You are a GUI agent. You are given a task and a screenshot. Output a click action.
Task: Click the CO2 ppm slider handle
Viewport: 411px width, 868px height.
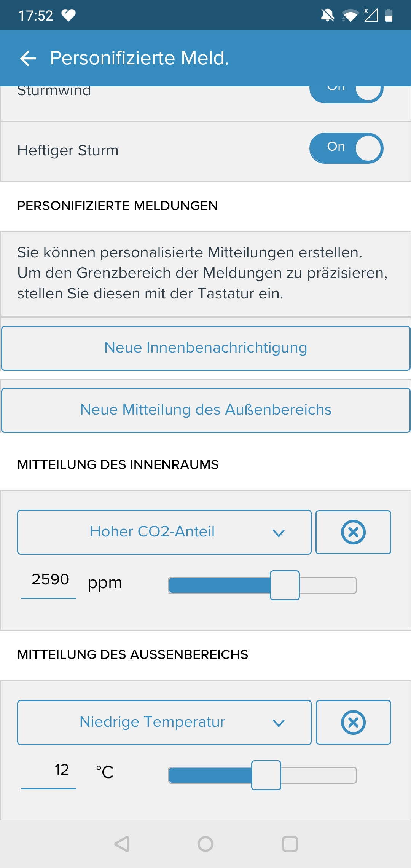click(285, 585)
